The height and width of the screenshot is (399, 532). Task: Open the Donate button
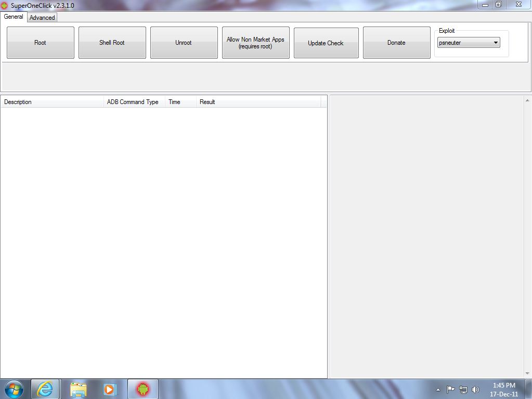397,43
